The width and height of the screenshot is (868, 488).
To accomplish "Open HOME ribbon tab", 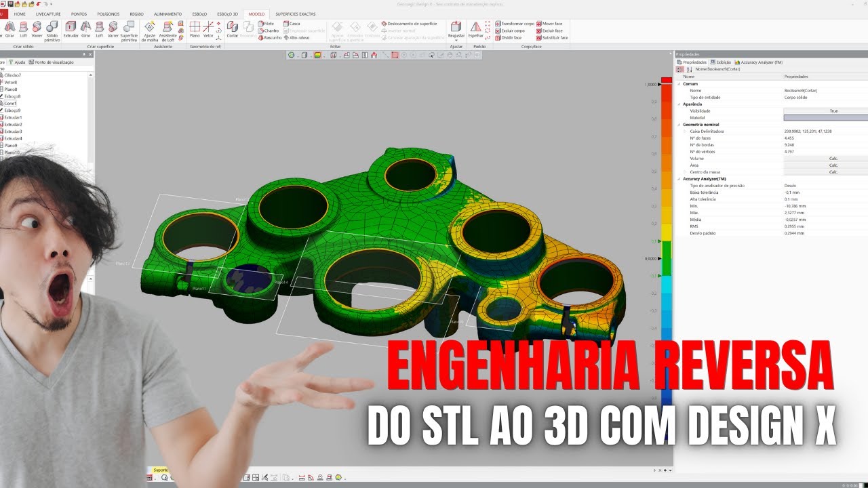I will point(20,14).
